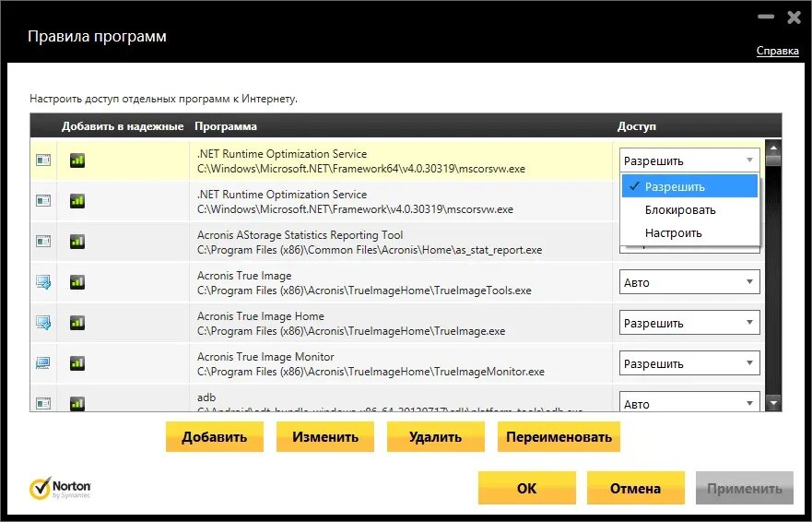Click the Программа column header

point(225,126)
